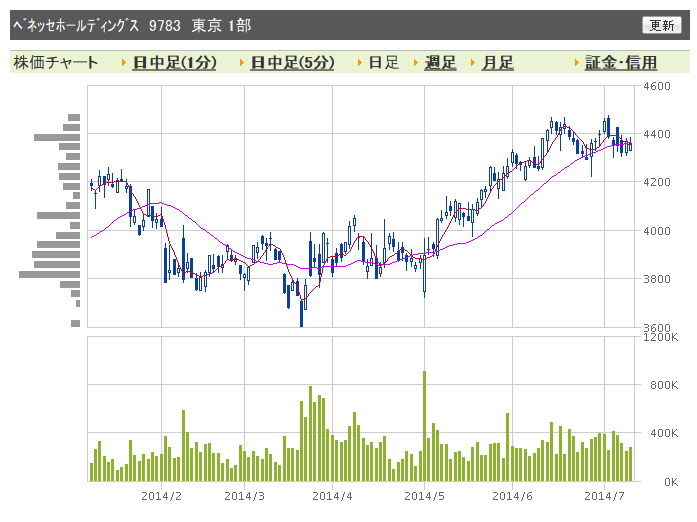The image size is (697, 522).
Task: Click the 4000 price axis label
Action: 657,231
